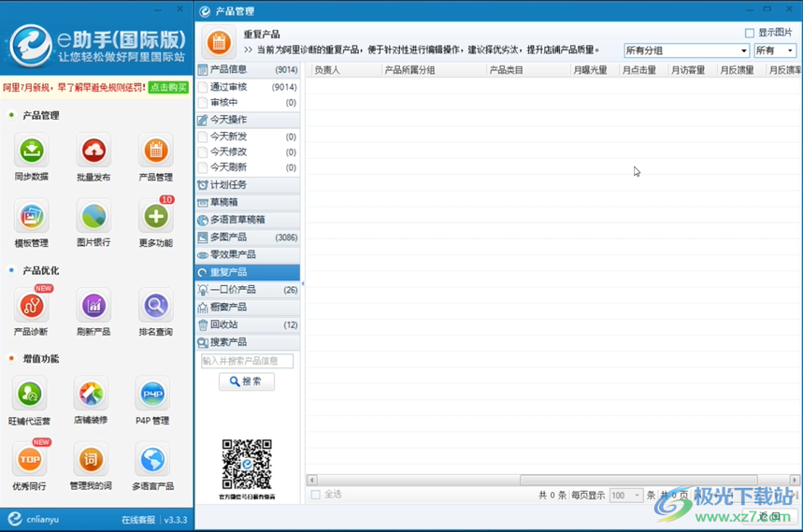This screenshot has width=803, height=532.
Task: Select 通过审核 (9014) item
Action: [248, 87]
